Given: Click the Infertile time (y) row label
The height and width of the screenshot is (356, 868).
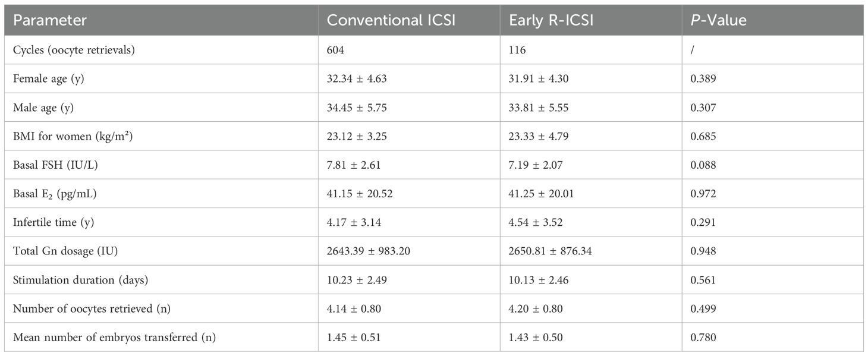Looking at the screenshot, I should (x=54, y=222).
